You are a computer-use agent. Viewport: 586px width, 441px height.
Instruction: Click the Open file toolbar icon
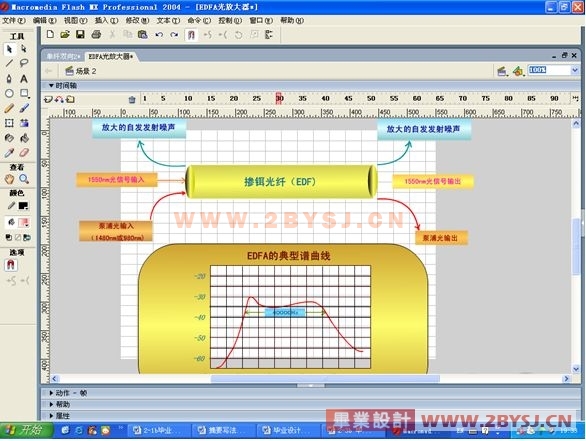65,34
